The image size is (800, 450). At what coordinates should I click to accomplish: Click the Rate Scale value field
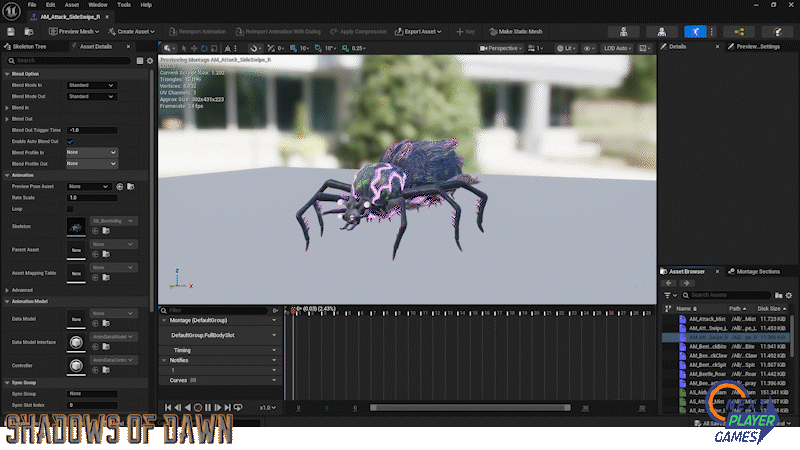coord(92,198)
